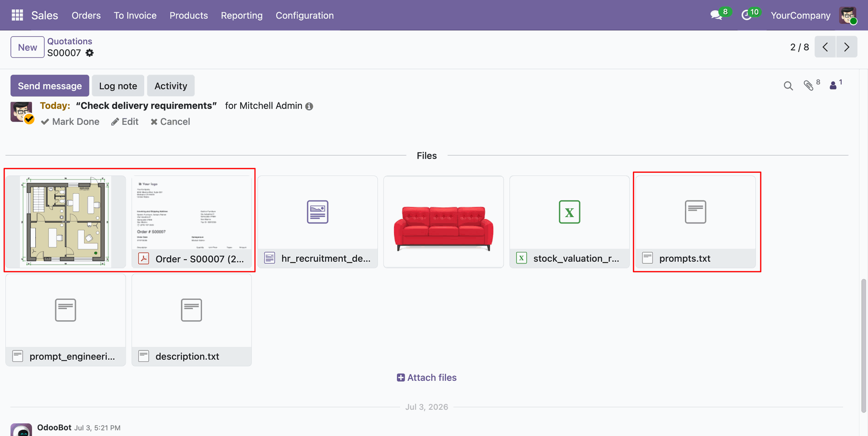Cancel the Check delivery requirements activity
The image size is (868, 436).
click(170, 122)
